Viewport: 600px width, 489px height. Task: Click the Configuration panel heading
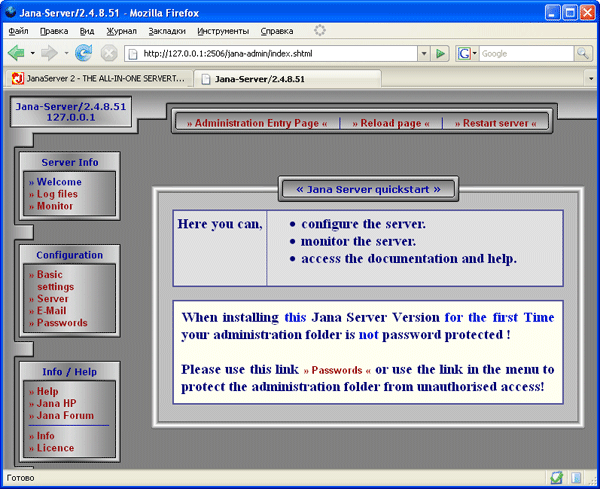click(x=70, y=255)
